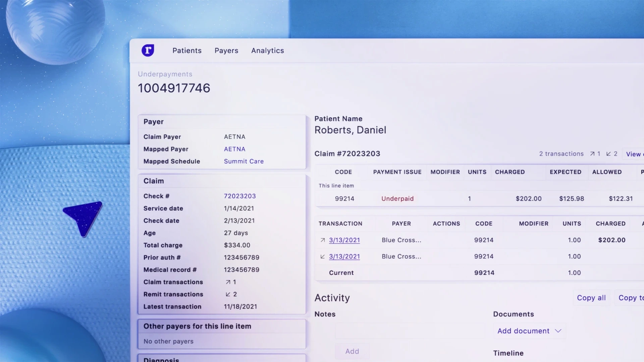Viewport: 644px width, 362px height.
Task: Select the Current row label
Action: (341, 273)
